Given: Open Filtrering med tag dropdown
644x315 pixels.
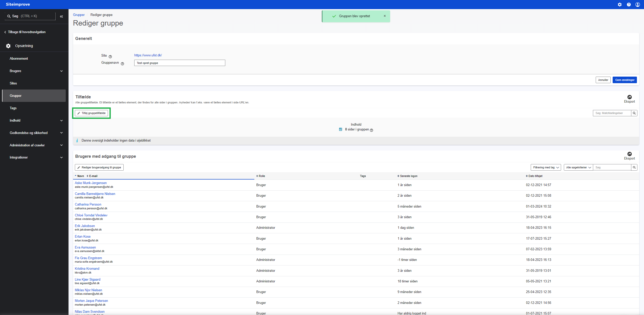Looking at the screenshot, I should coord(546,167).
